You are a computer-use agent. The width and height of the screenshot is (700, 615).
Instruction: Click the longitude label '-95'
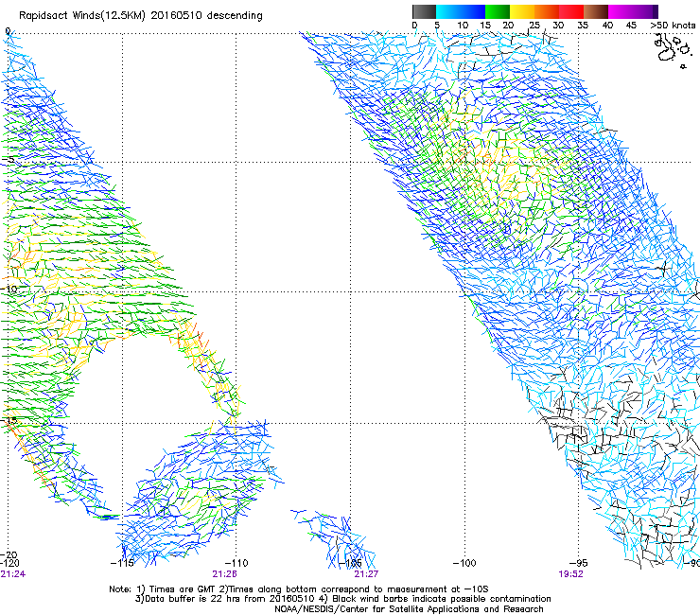coord(579,563)
